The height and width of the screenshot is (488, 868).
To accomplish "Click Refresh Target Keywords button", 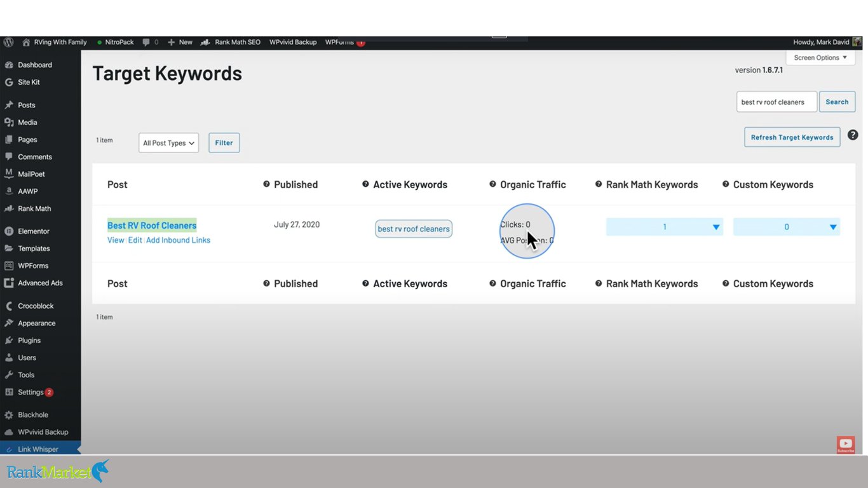I will 792,137.
